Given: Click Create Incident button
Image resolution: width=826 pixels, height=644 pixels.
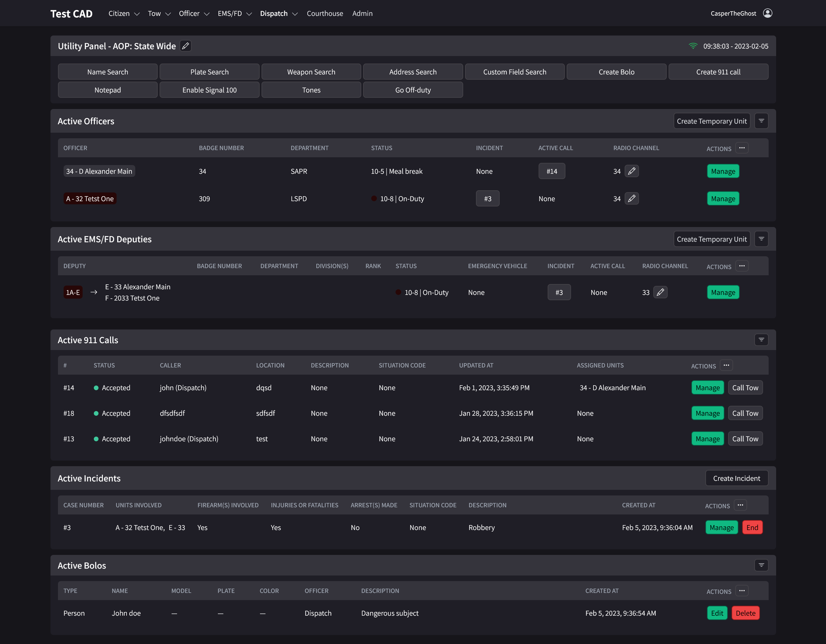Looking at the screenshot, I should tap(736, 478).
